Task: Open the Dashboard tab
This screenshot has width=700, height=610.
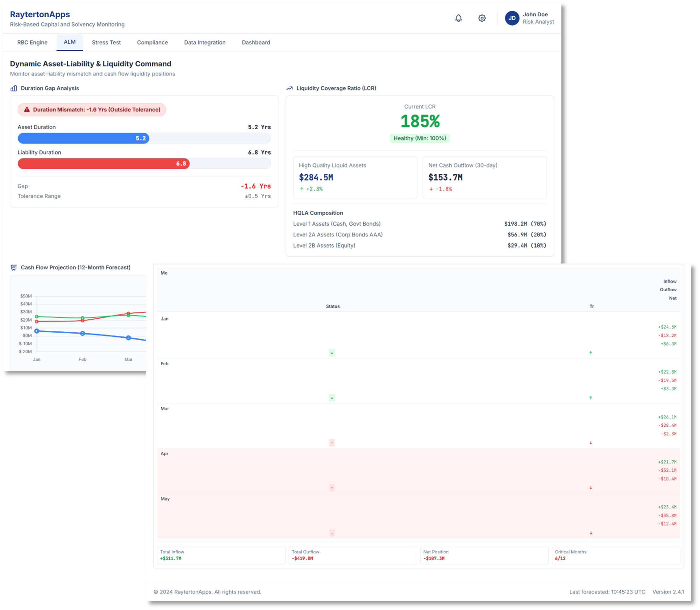Action: coord(256,43)
